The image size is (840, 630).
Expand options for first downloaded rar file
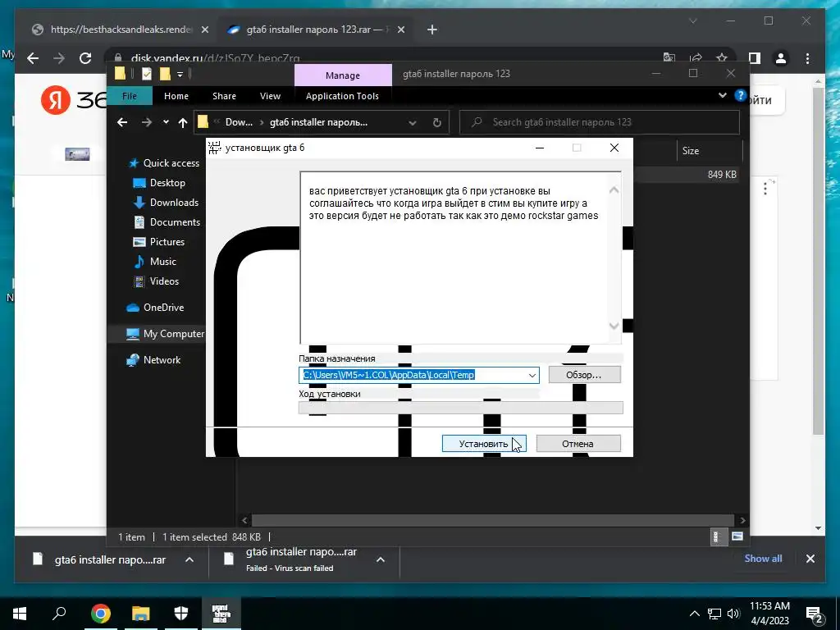tap(189, 559)
